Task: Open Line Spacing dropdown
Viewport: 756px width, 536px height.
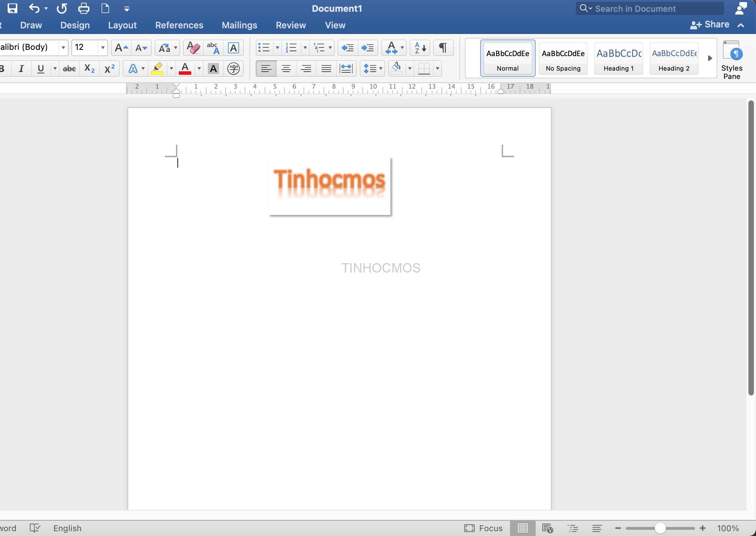Action: pos(372,69)
